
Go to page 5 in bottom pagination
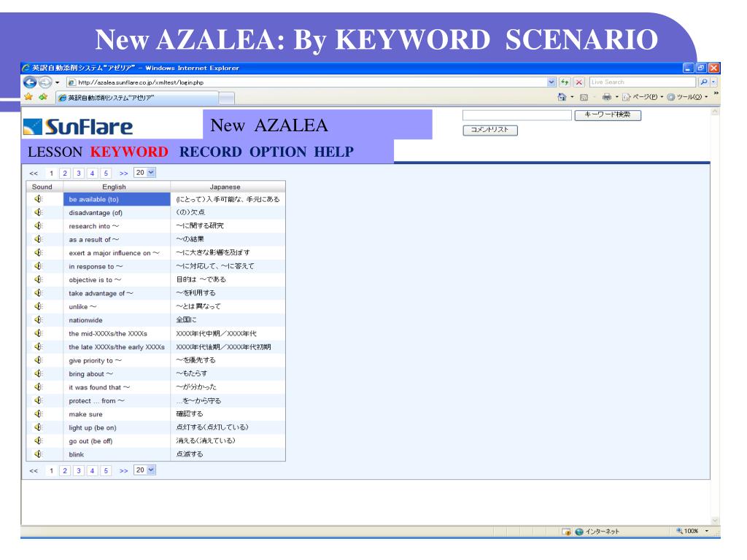point(106,471)
